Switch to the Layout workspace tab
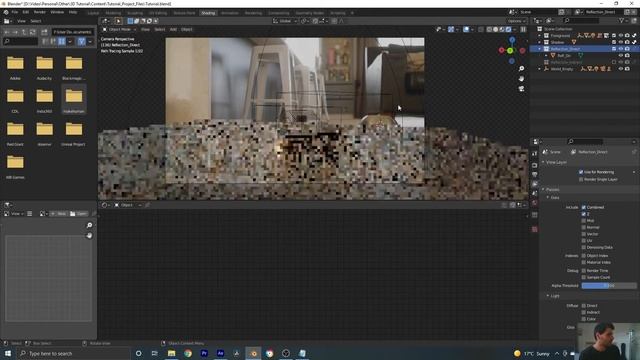Image resolution: width=640 pixels, height=360 pixels. [x=93, y=13]
